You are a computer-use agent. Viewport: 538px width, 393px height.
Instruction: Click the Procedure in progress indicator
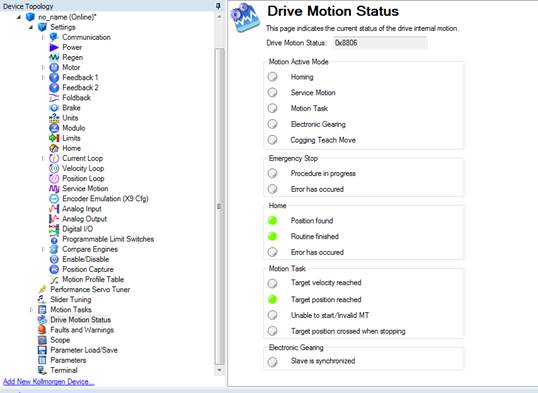coord(272,173)
